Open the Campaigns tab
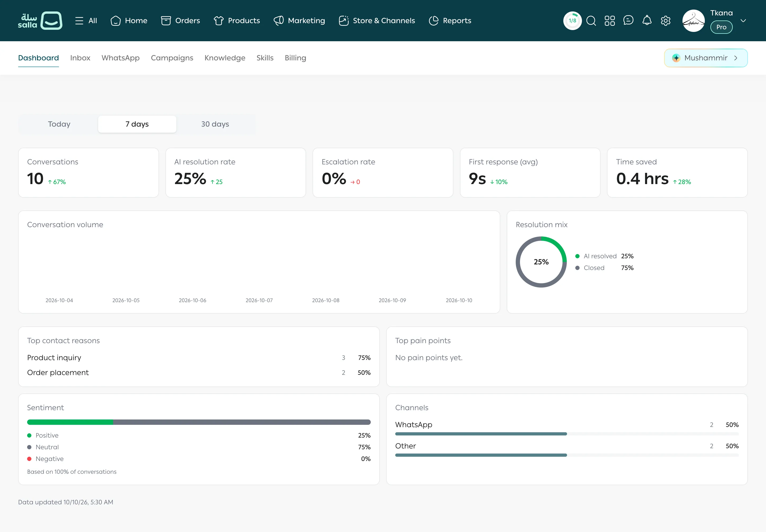The image size is (766, 532). click(172, 58)
